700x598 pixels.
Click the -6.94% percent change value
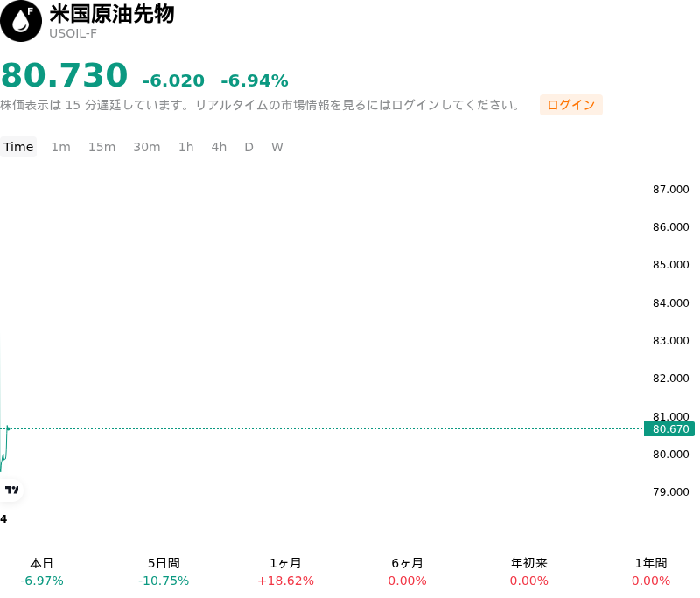coord(255,80)
